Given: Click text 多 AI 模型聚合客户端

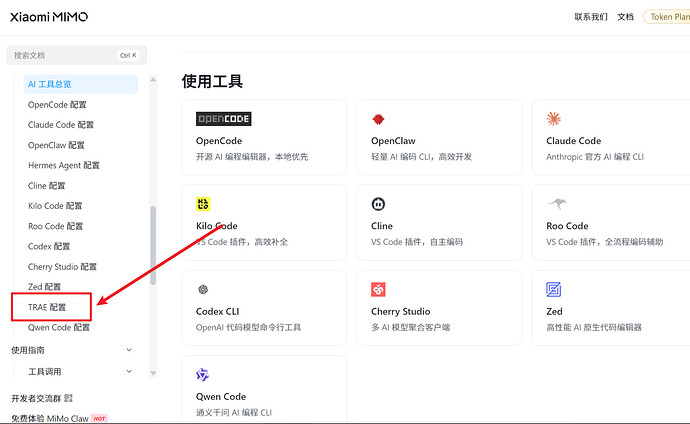Looking at the screenshot, I should coord(411,327).
